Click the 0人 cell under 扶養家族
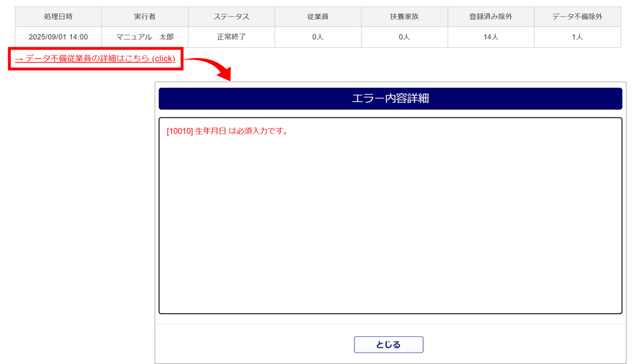This screenshot has width=635, height=364. [x=404, y=37]
